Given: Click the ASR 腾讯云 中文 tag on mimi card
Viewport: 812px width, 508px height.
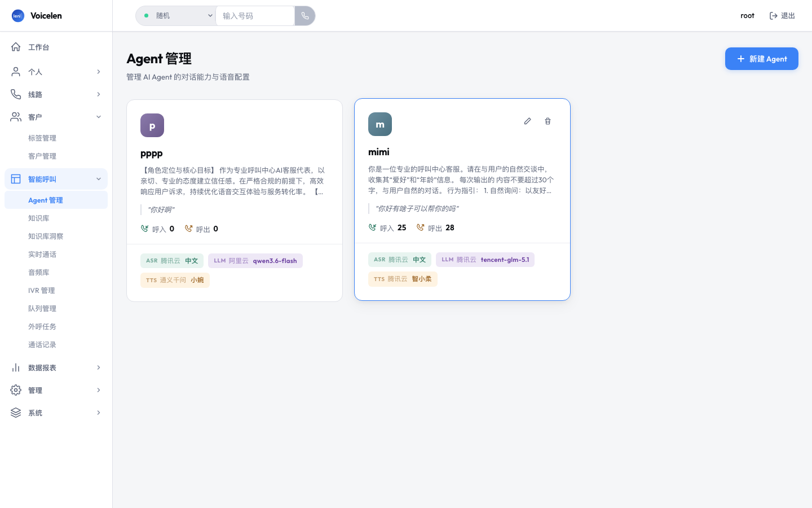Looking at the screenshot, I should [400, 260].
